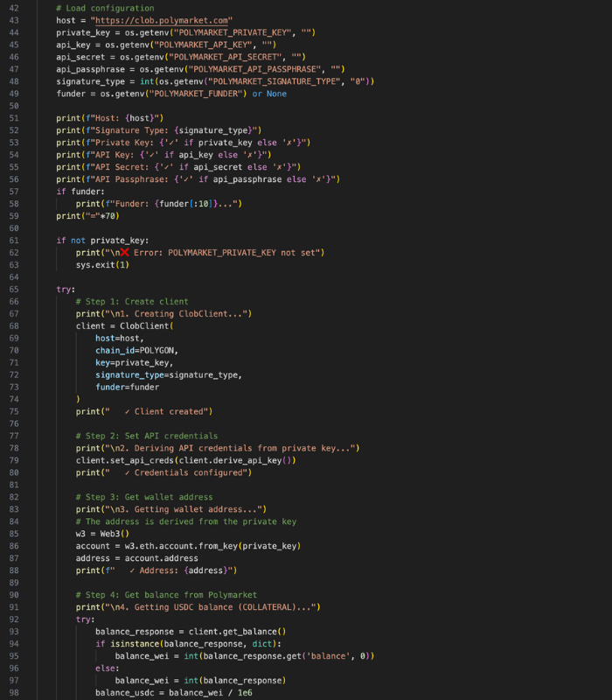Click the "# Step 1: Create client" comment

132,301
